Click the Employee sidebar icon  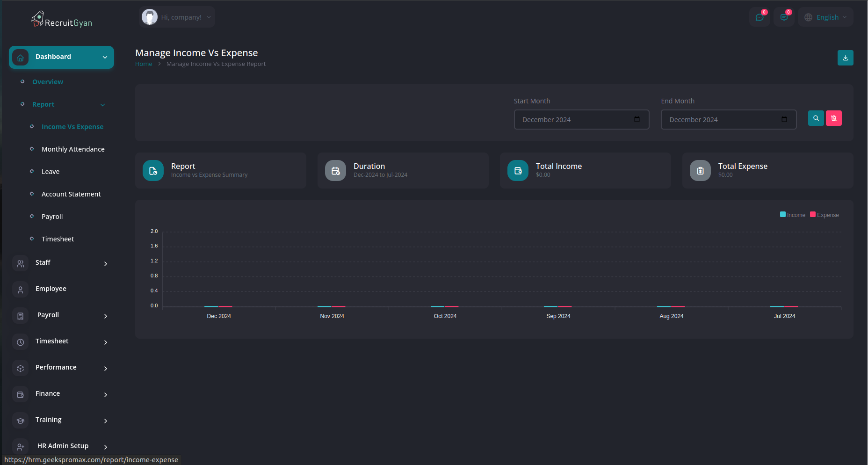21,290
